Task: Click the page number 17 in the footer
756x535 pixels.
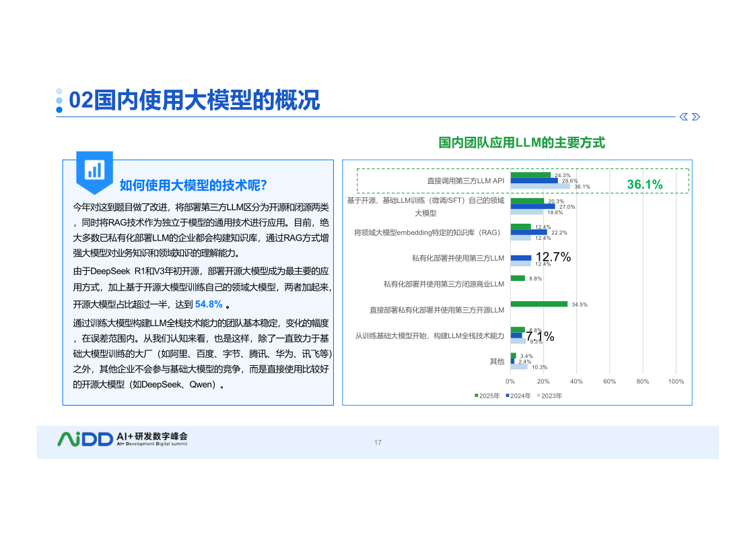Action: 378,443
